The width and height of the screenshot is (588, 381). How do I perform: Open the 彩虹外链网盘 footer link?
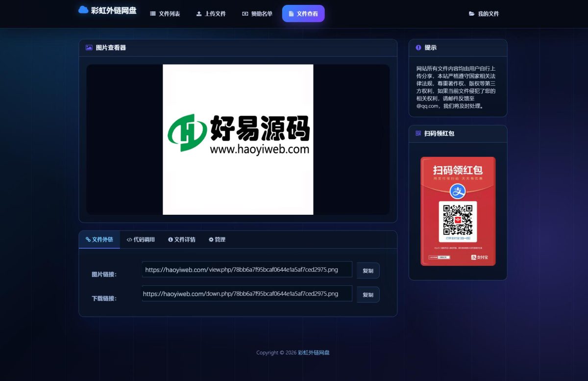[x=314, y=353]
